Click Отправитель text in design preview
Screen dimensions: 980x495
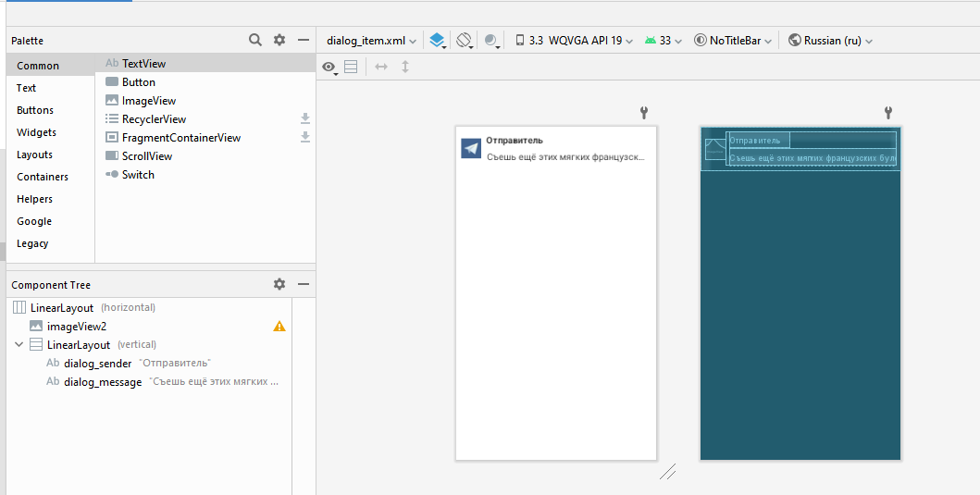[515, 141]
